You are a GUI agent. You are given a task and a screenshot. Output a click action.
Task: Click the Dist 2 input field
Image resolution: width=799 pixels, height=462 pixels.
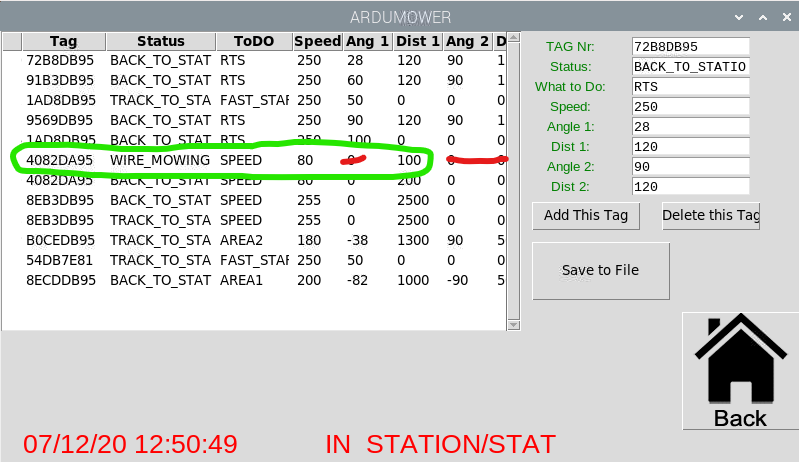(x=690, y=186)
